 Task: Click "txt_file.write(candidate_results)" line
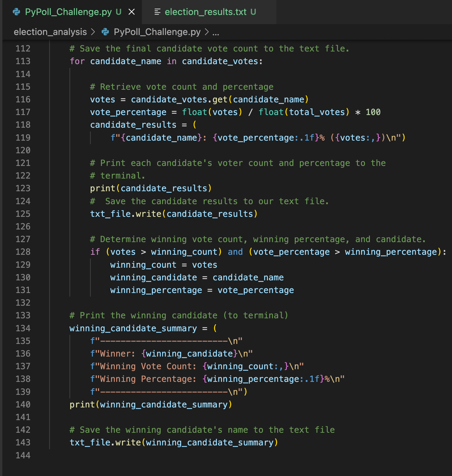pyautogui.click(x=174, y=214)
